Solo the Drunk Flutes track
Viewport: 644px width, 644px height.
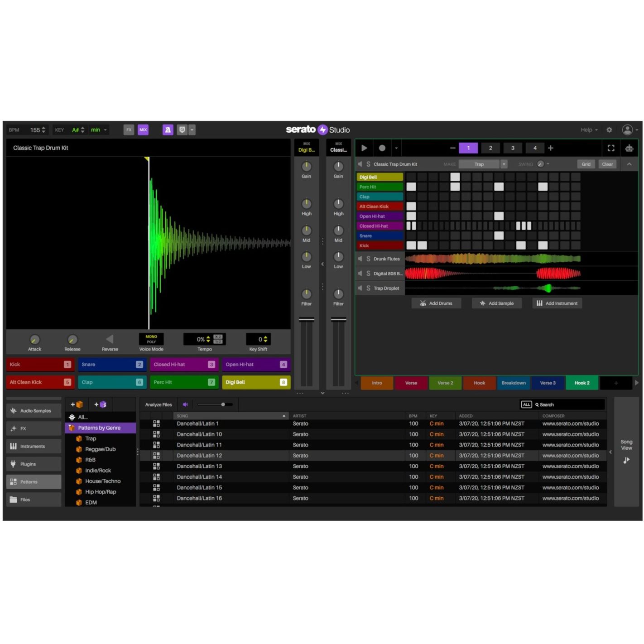(369, 259)
